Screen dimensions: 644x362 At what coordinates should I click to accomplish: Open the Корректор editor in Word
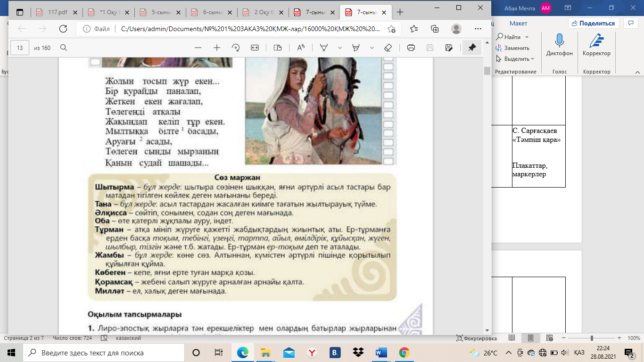click(x=596, y=46)
